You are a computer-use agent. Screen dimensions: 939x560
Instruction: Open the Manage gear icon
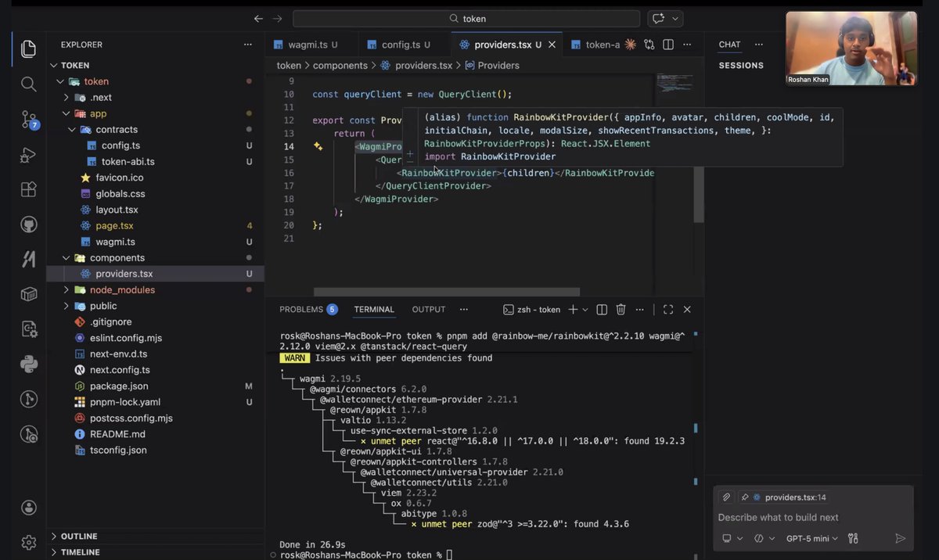[x=28, y=542]
